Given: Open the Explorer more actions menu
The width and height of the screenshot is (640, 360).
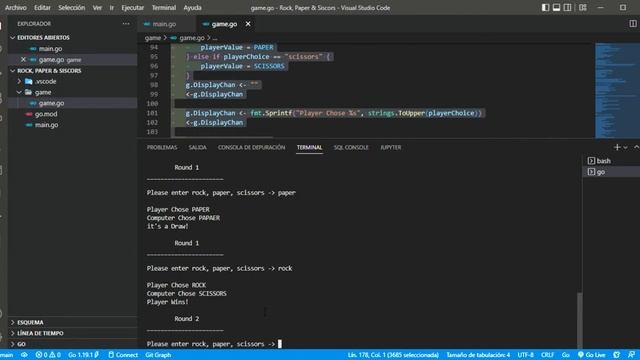Looking at the screenshot, I should point(126,24).
